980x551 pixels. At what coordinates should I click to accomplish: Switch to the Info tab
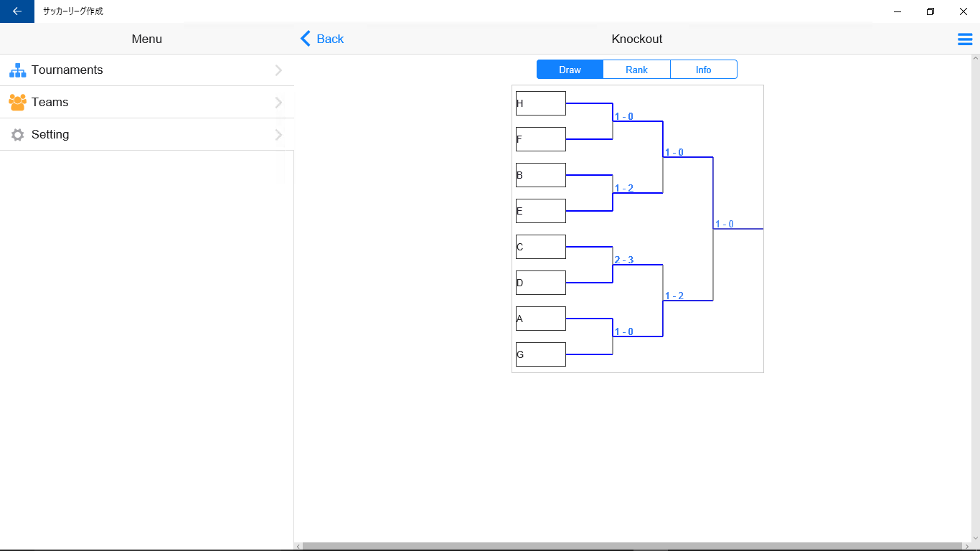point(703,70)
